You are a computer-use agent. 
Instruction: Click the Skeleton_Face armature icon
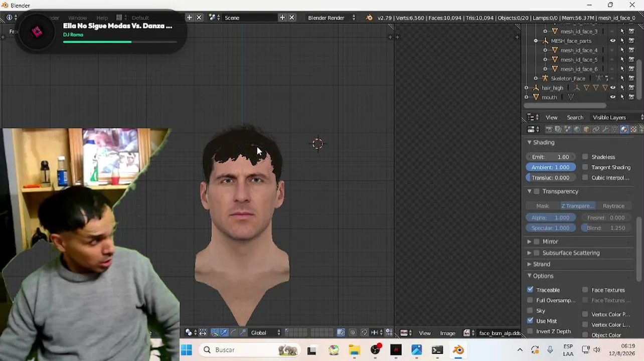click(x=545, y=78)
